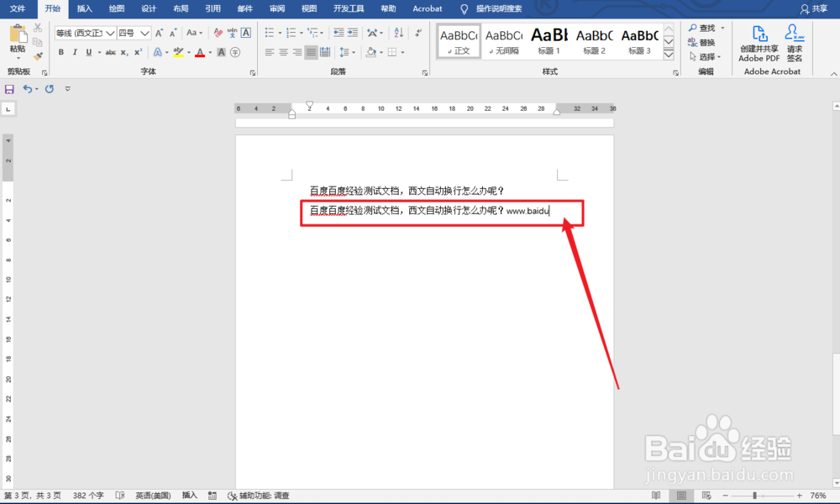This screenshot has height=504, width=840.
Task: Click the 查找 (Find) button
Action: pyautogui.click(x=703, y=28)
